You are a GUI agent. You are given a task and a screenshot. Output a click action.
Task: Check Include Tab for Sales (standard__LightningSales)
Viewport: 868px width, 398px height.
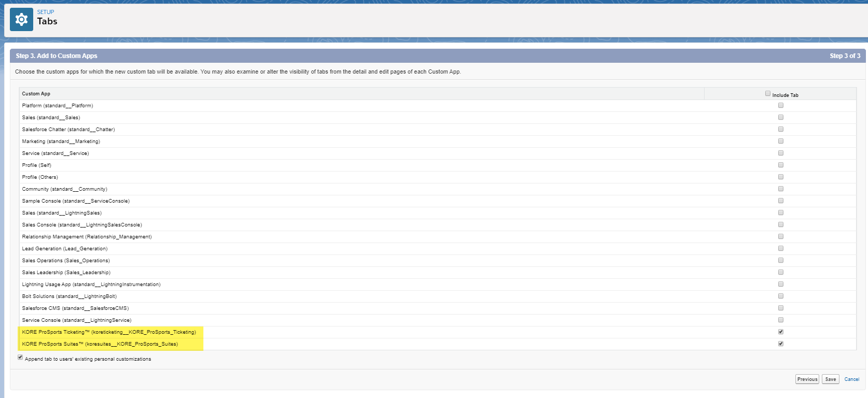point(780,212)
